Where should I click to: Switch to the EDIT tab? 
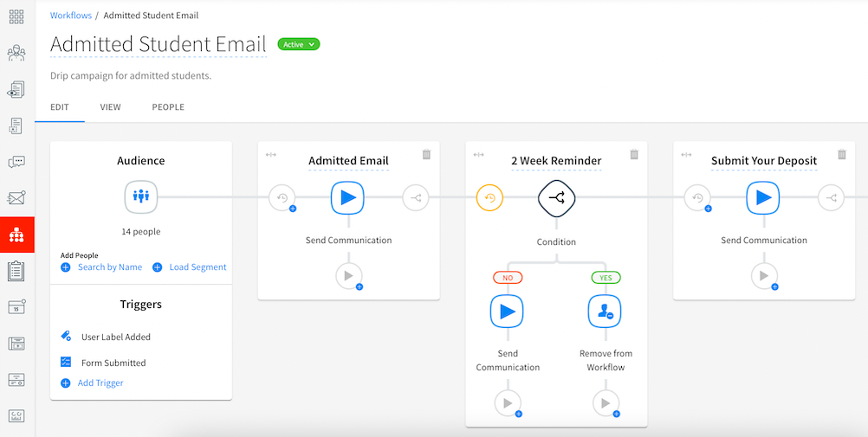[59, 107]
